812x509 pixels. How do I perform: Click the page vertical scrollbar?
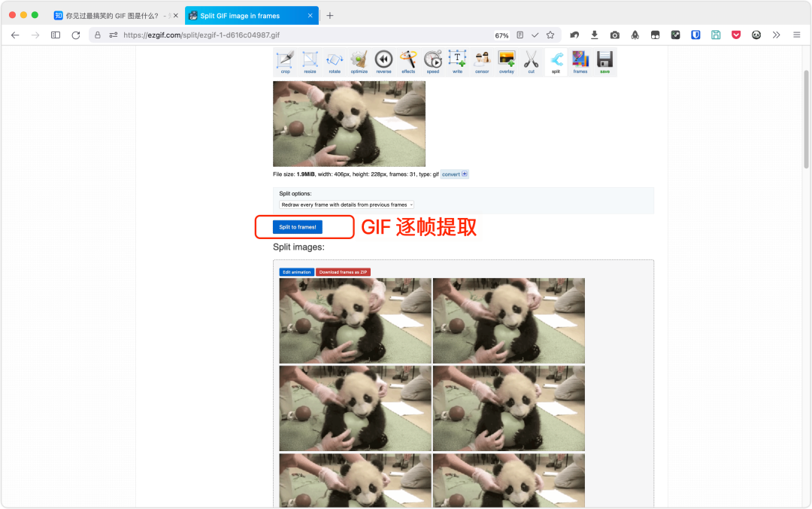(x=806, y=119)
